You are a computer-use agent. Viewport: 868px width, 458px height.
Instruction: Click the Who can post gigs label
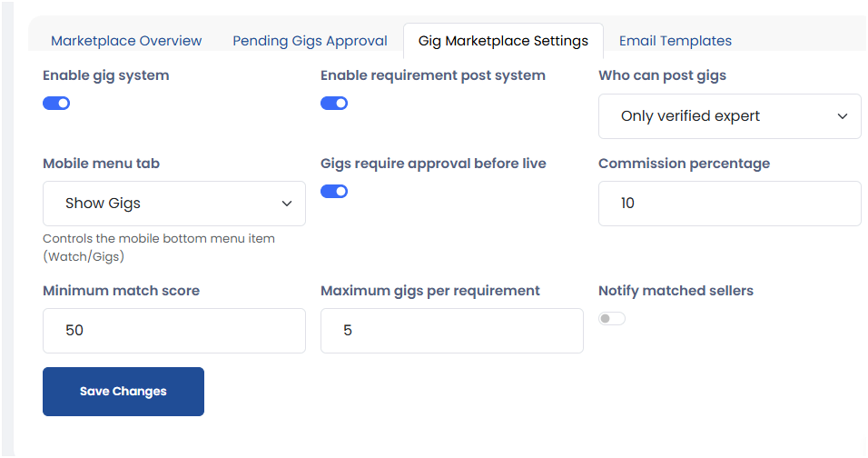point(662,75)
